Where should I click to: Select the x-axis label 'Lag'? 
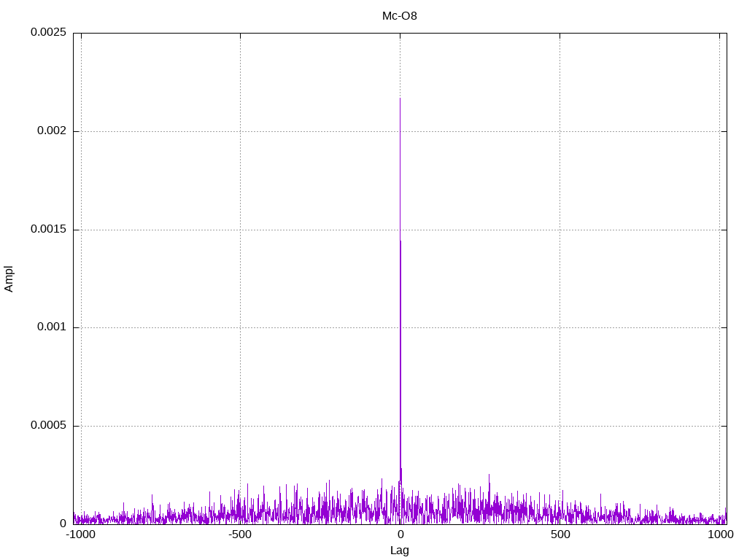tap(399, 551)
